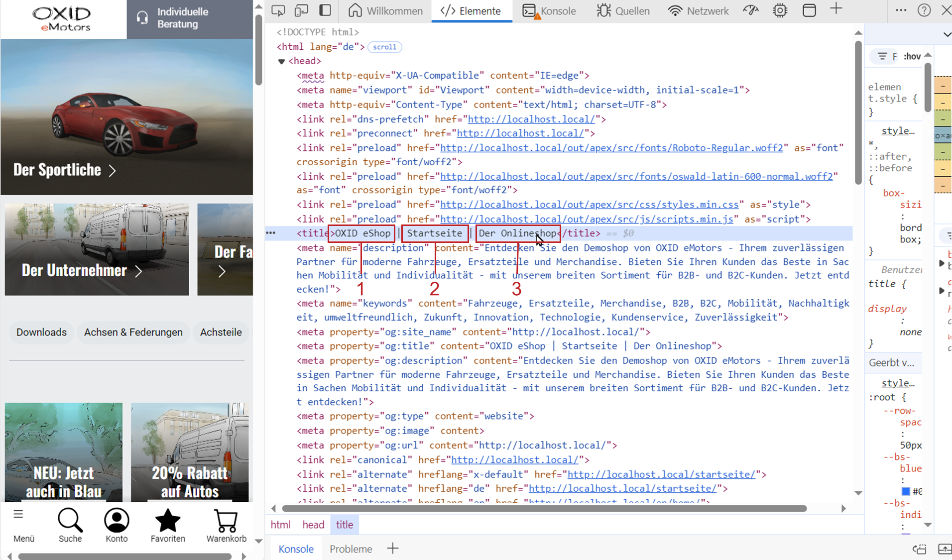952x560 pixels.
Task: Add a drawer tool with plus icon
Action: coord(393,549)
